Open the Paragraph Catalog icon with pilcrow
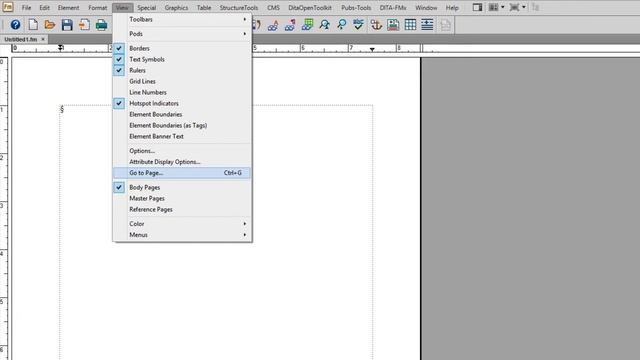This screenshot has height=360, width=640. pos(290,25)
